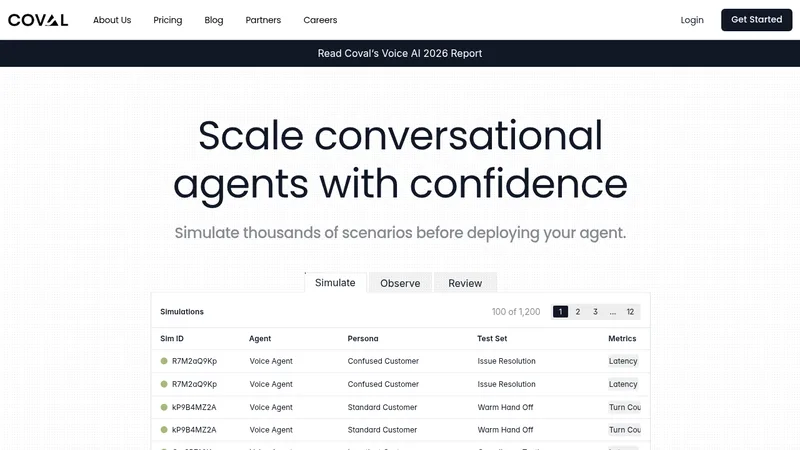Screen dimensions: 800x450
Task: Click the second Confused Customer persona cell
Action: [383, 384]
